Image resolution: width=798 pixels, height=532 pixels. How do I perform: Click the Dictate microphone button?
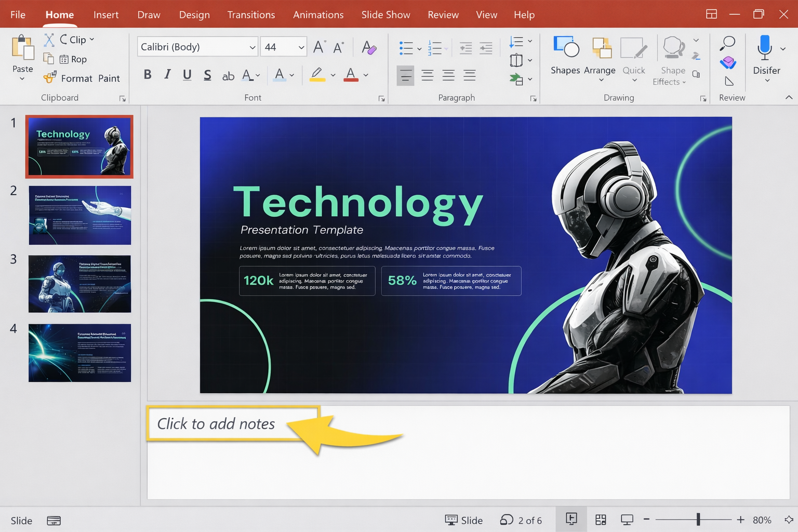(764, 47)
